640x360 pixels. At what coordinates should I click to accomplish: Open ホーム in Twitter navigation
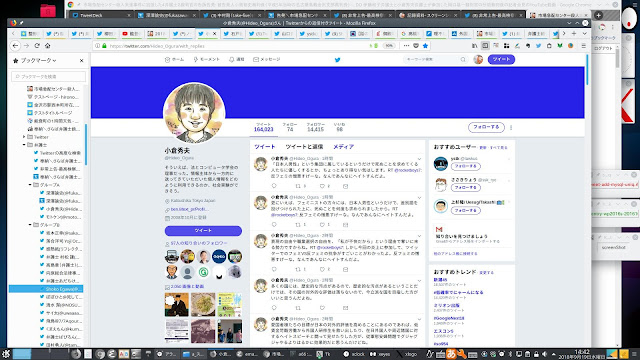pos(174,60)
